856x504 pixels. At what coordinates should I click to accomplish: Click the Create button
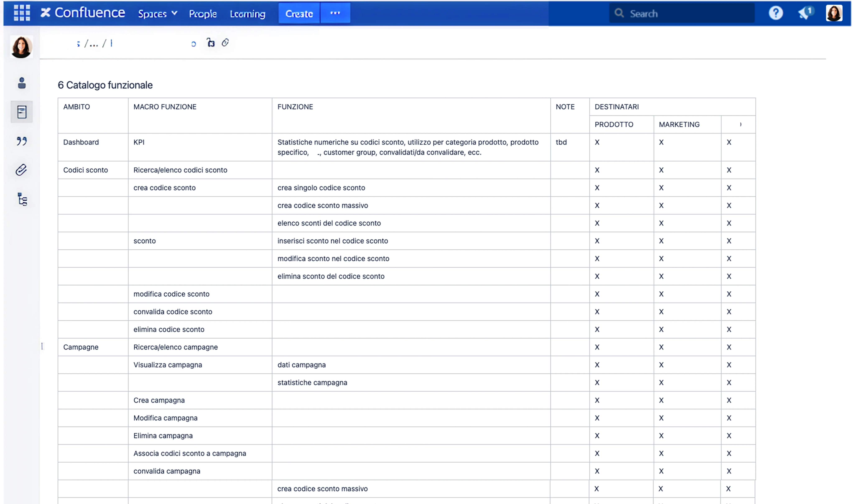299,14
